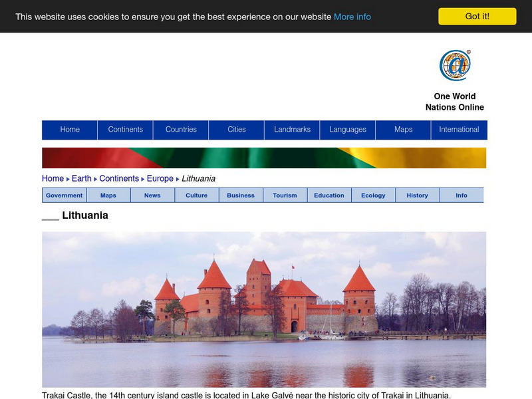Select the Culture tab

point(196,195)
